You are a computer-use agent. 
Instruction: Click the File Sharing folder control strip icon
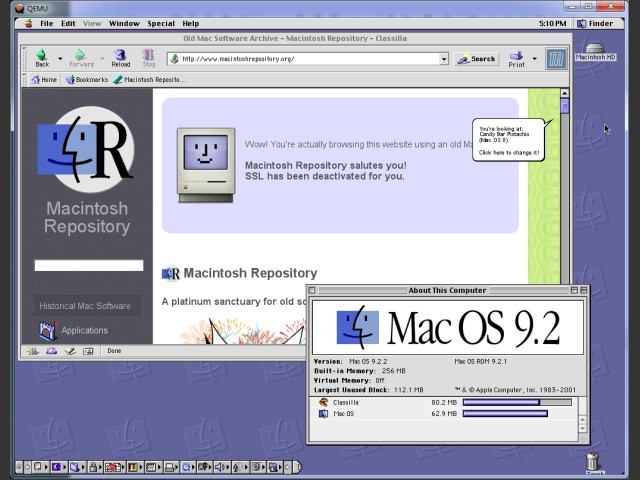click(x=75, y=467)
